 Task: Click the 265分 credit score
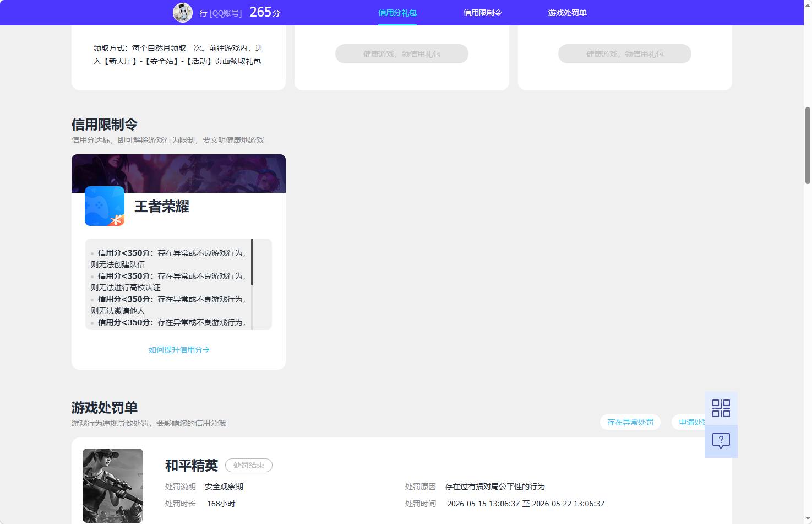pyautogui.click(x=265, y=12)
